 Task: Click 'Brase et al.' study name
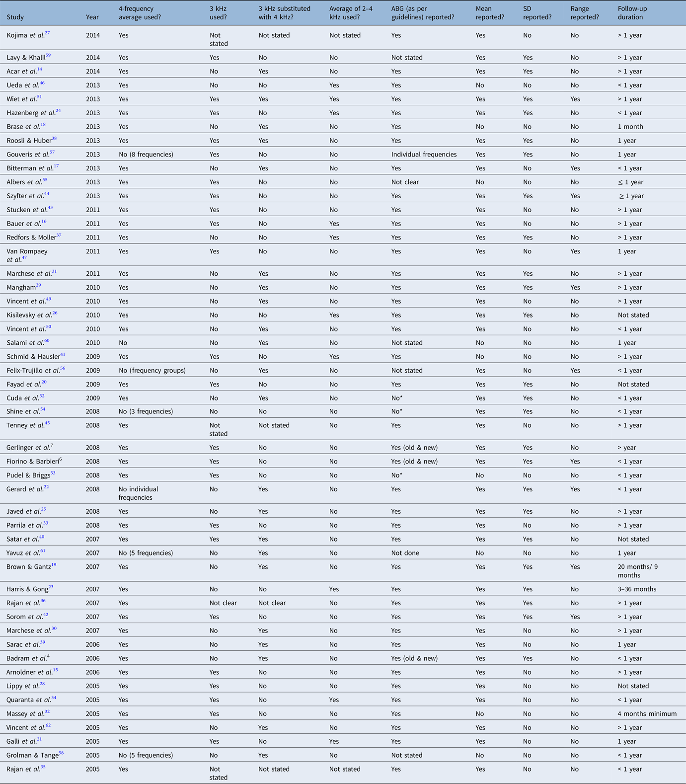pyautogui.click(x=23, y=127)
